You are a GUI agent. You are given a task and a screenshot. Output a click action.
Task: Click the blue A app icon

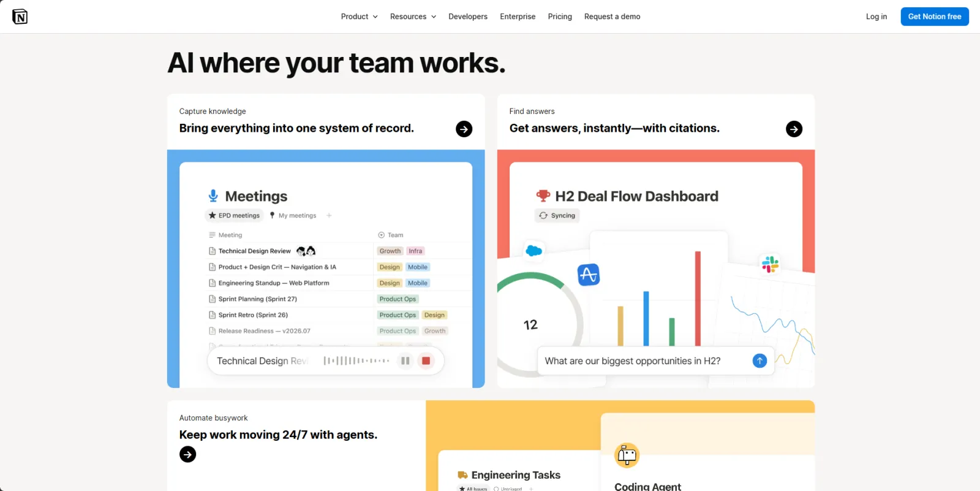(589, 275)
